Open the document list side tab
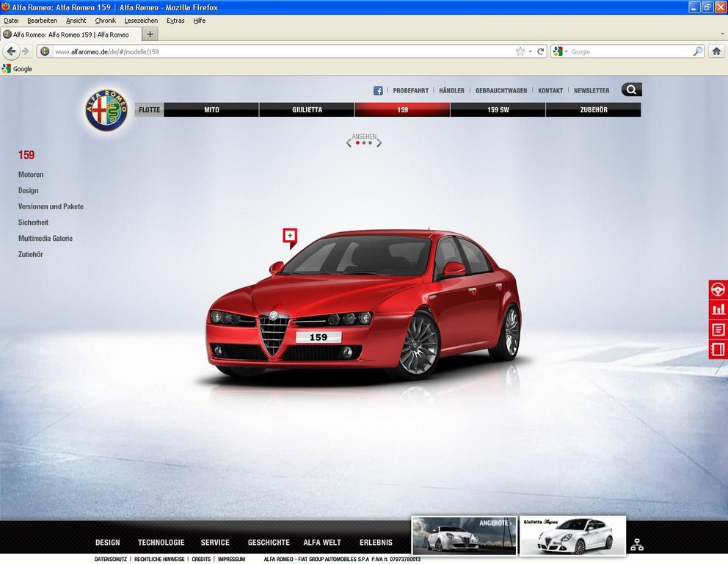Viewport: 728px width, 564px height. (718, 330)
